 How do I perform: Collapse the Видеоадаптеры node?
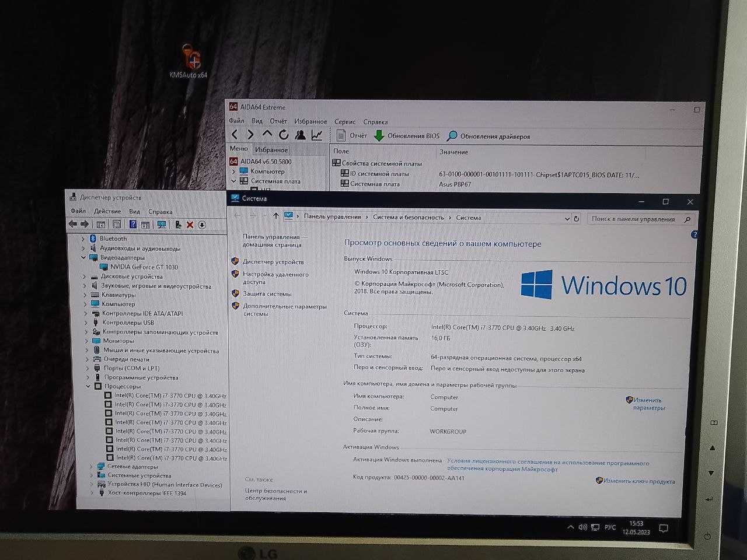tap(83, 257)
